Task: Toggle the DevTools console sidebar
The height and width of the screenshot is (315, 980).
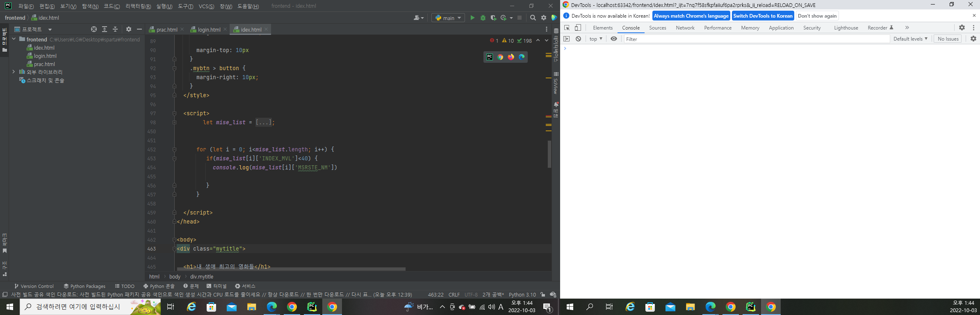Action: [567, 39]
